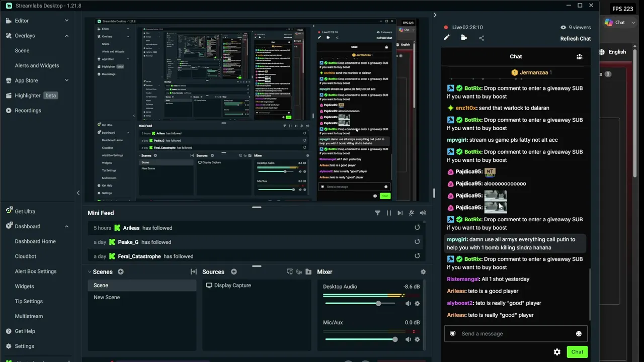The height and width of the screenshot is (362, 644).
Task: Click the green Chat send button
Action: pos(577,352)
